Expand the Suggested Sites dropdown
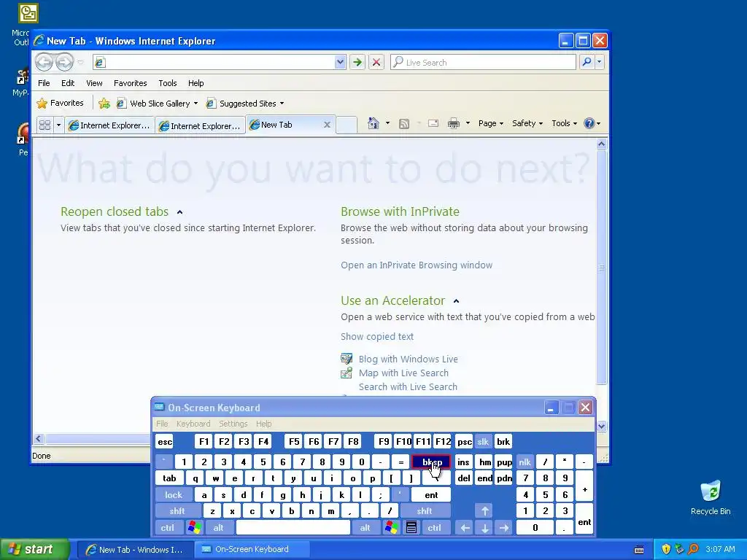The image size is (747, 560). tap(282, 104)
